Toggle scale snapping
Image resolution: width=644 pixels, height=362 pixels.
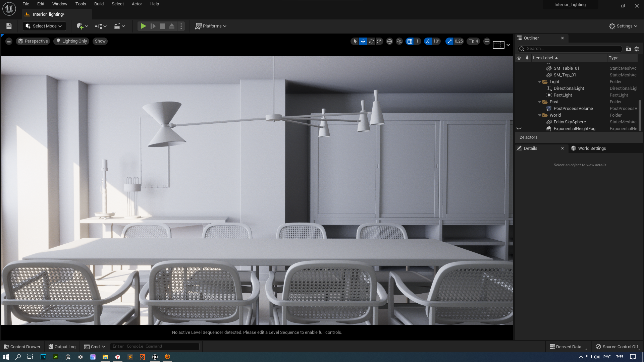coord(449,41)
